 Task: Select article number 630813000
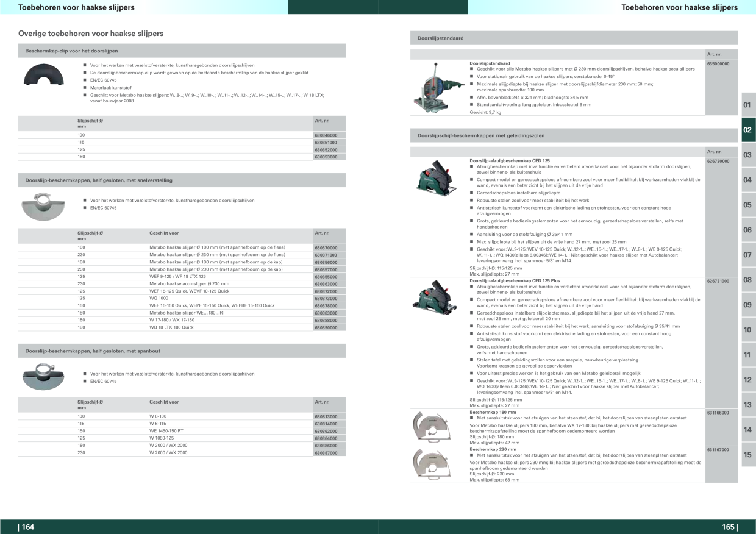pos(326,416)
